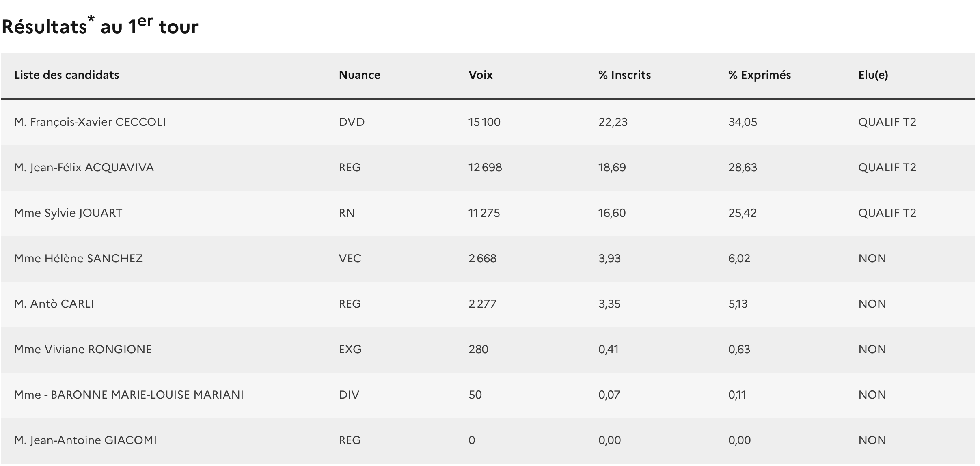
Task: Select candidate Mme Viviane RONGIONE
Action: tap(83, 349)
